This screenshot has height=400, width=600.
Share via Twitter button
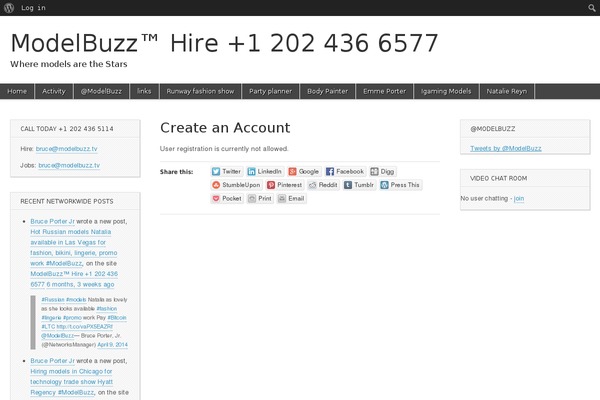click(x=227, y=171)
